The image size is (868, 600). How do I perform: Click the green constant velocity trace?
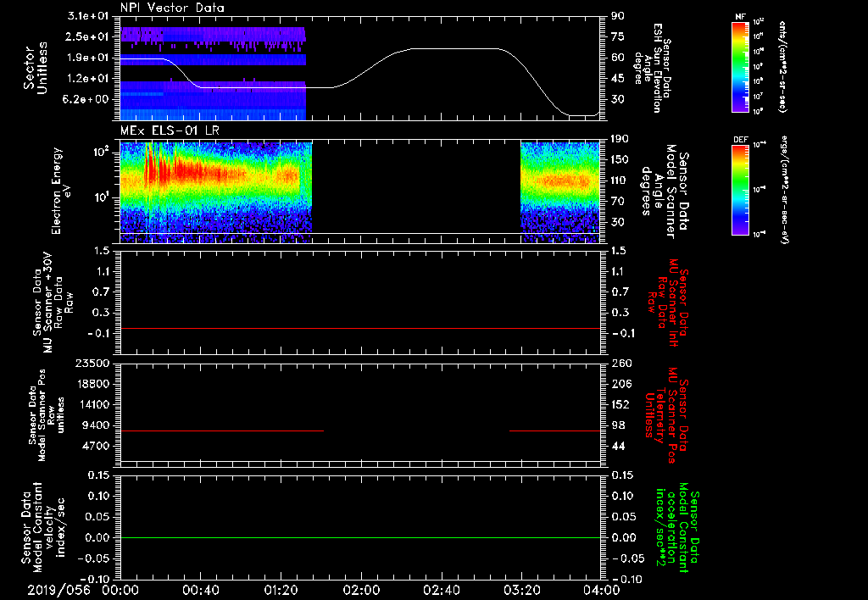(359, 537)
